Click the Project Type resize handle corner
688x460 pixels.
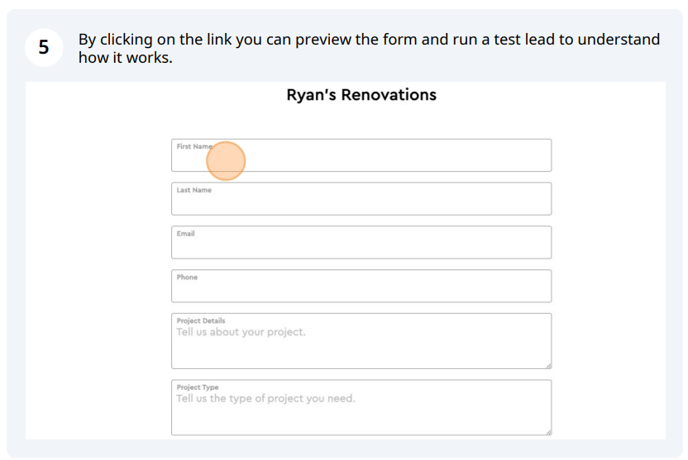point(548,432)
